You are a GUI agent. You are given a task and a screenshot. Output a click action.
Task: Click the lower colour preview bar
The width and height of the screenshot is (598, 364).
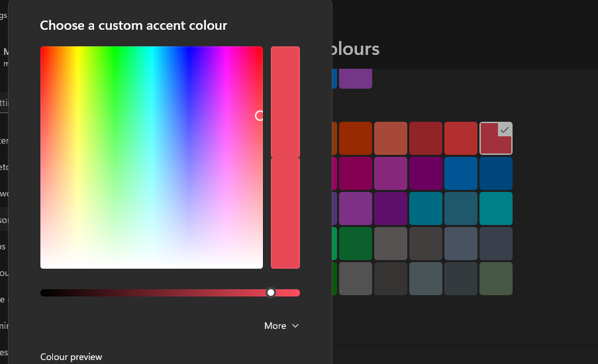285,213
